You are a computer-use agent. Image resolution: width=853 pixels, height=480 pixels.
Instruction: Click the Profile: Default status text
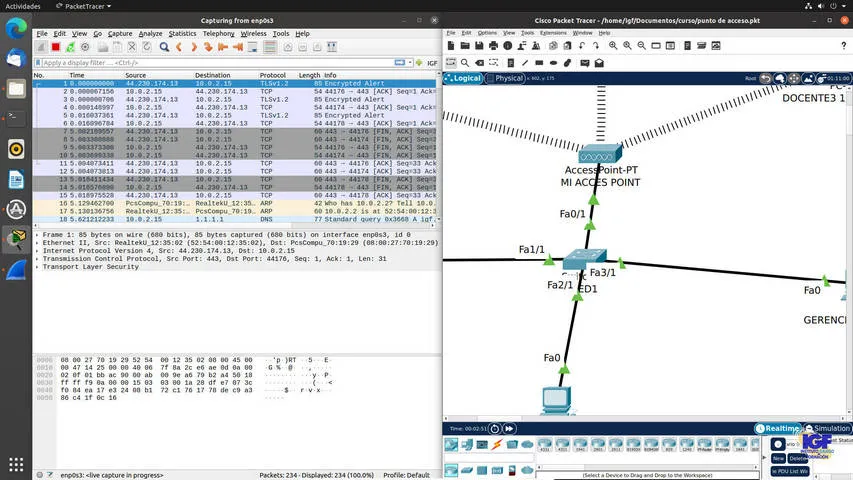click(x=406, y=475)
